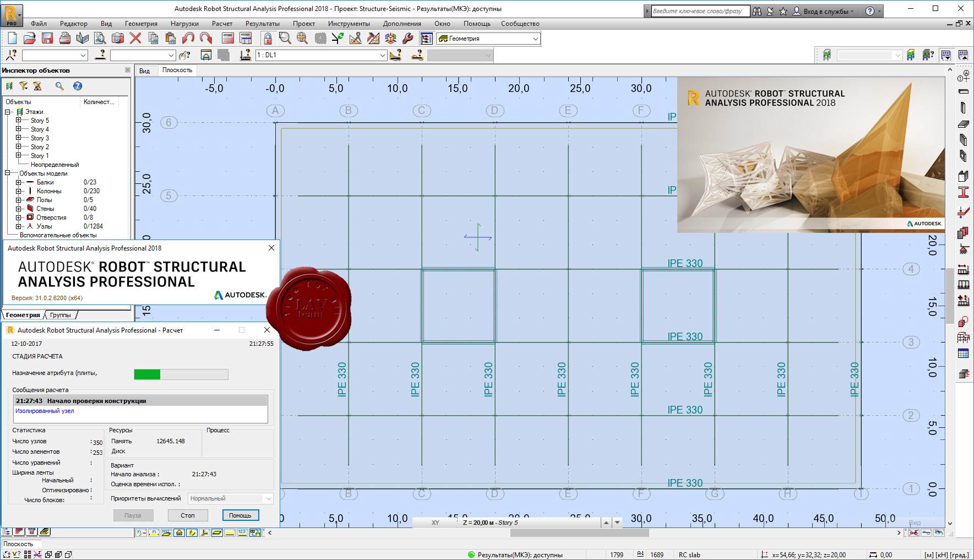Click the calculation progress bar
974x560 pixels.
point(181,374)
